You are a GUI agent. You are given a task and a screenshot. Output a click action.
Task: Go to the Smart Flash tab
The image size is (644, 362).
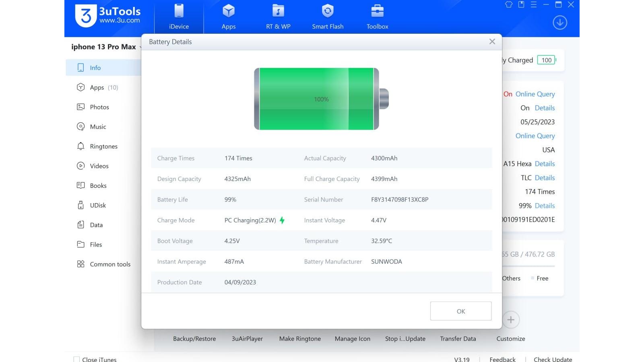click(328, 17)
